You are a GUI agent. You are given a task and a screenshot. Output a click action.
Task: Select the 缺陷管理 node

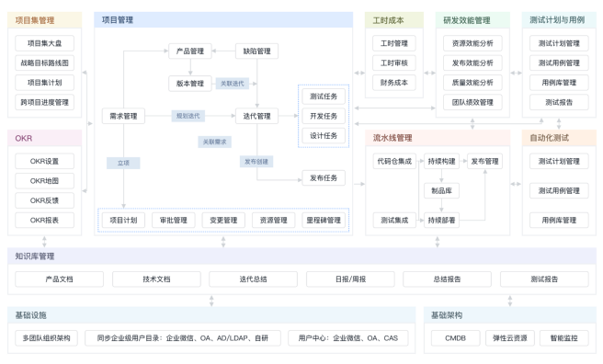pos(256,51)
